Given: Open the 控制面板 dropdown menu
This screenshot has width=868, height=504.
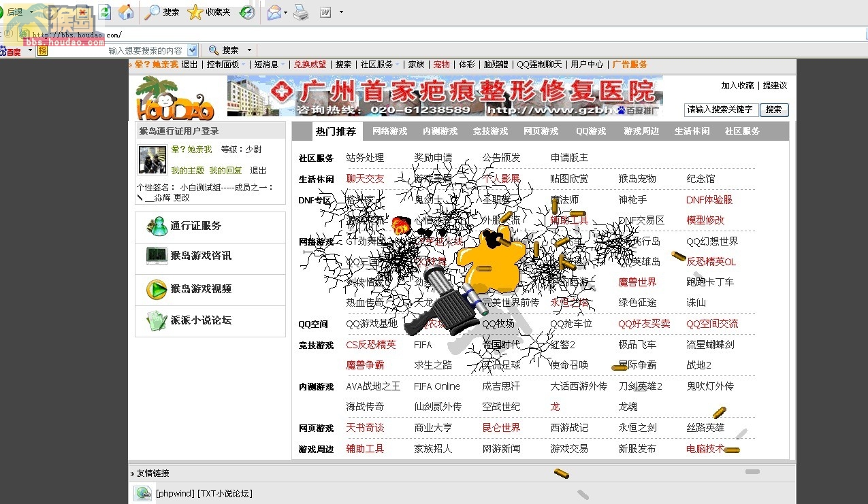Looking at the screenshot, I should tap(225, 65).
